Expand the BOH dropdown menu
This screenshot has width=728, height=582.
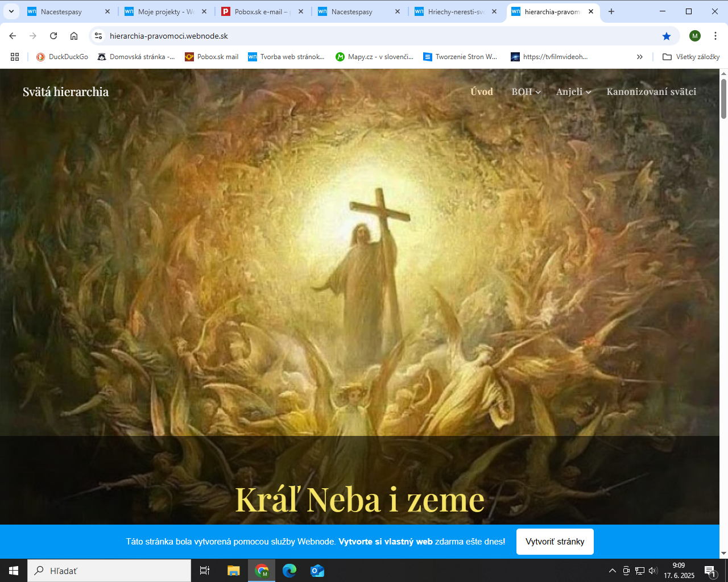tap(526, 92)
